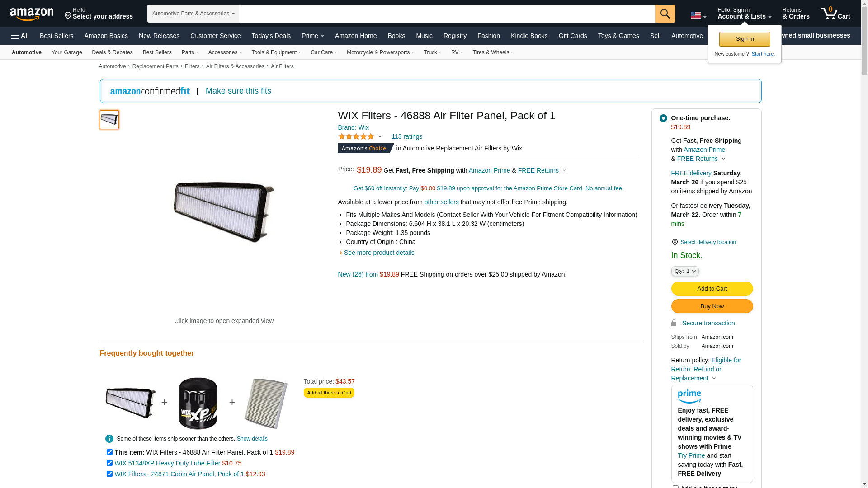Click the Amazon logo
The image size is (868, 488).
point(32,14)
